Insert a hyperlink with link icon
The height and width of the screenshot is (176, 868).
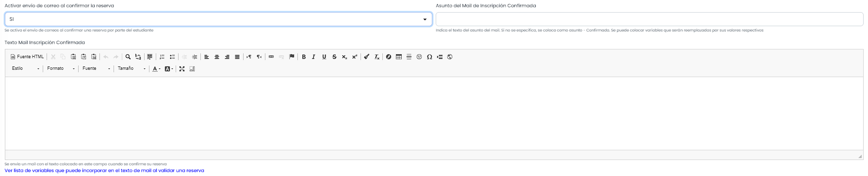(x=271, y=57)
